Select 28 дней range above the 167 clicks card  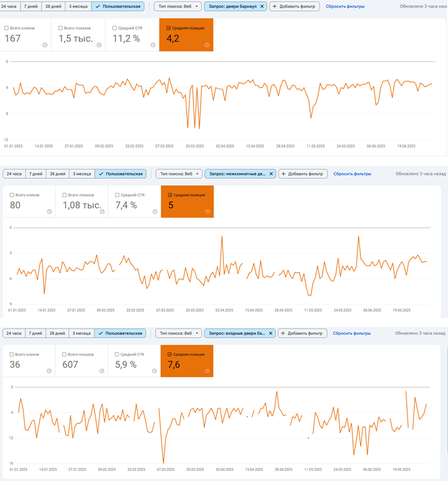tap(53, 6)
